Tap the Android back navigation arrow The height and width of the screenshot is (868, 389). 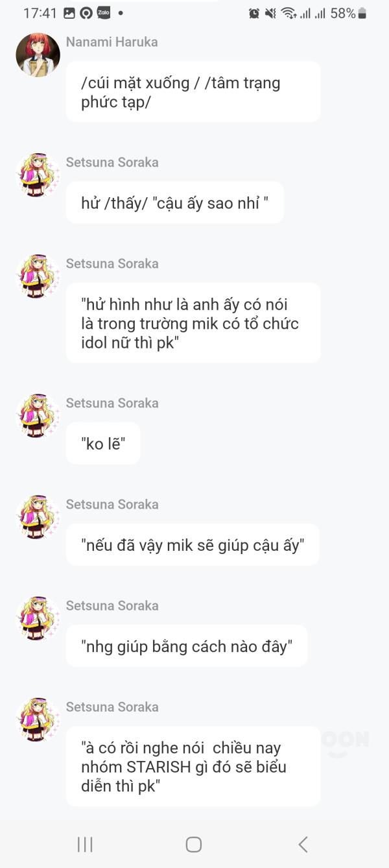point(303,844)
